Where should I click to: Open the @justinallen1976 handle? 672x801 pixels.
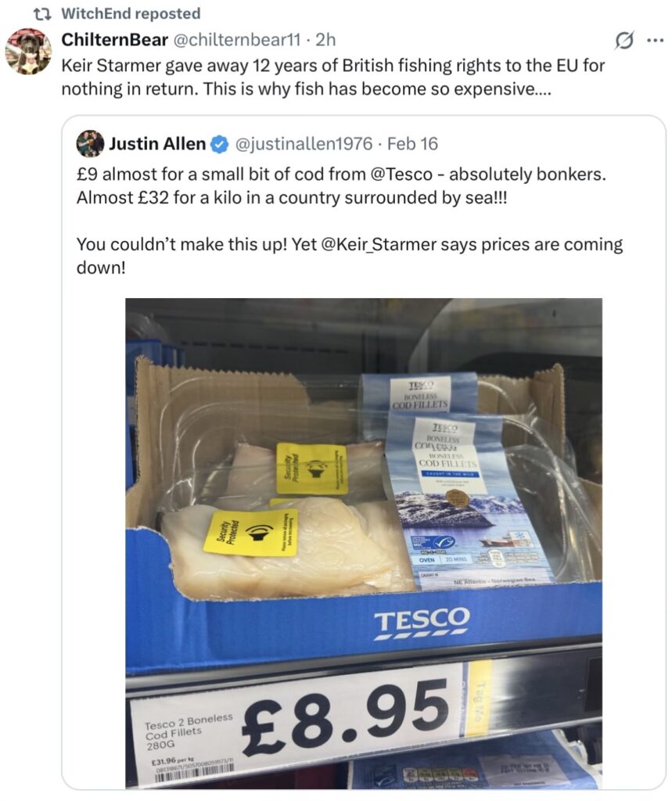pos(304,144)
